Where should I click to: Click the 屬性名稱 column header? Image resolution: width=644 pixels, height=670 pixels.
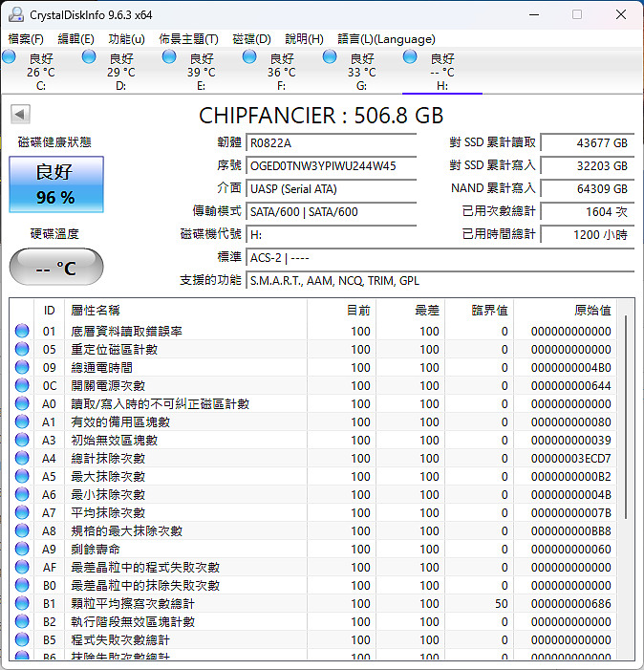click(x=185, y=311)
